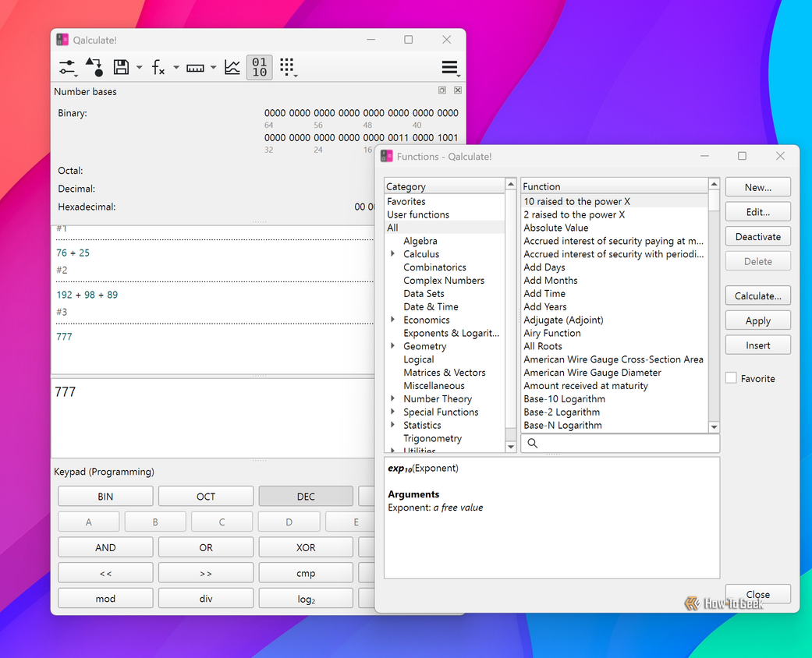Click the category list's up scroll arrow
The image size is (812, 658).
click(x=511, y=184)
